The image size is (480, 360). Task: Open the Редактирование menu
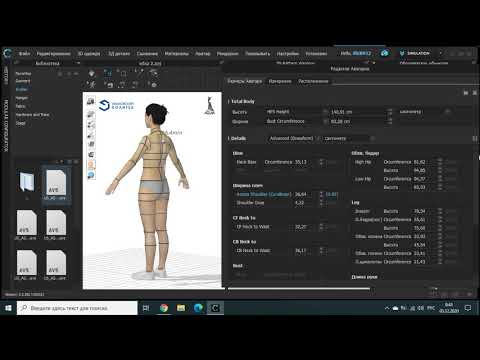coord(54,54)
